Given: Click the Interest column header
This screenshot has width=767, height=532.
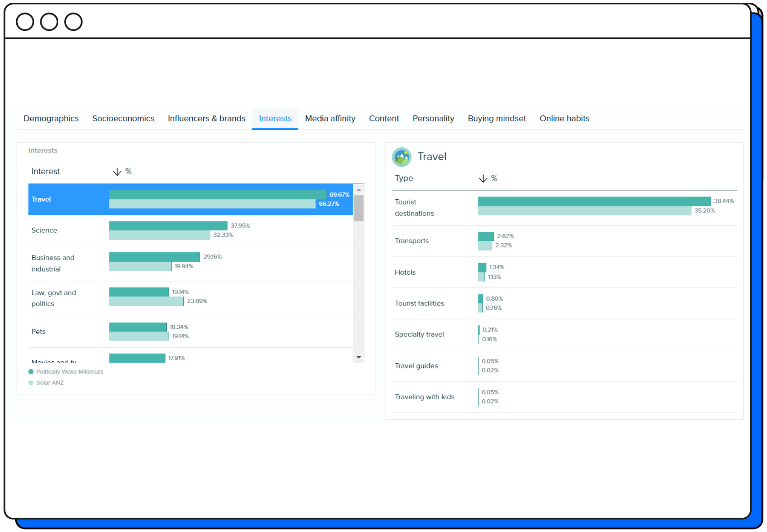Looking at the screenshot, I should pos(46,171).
